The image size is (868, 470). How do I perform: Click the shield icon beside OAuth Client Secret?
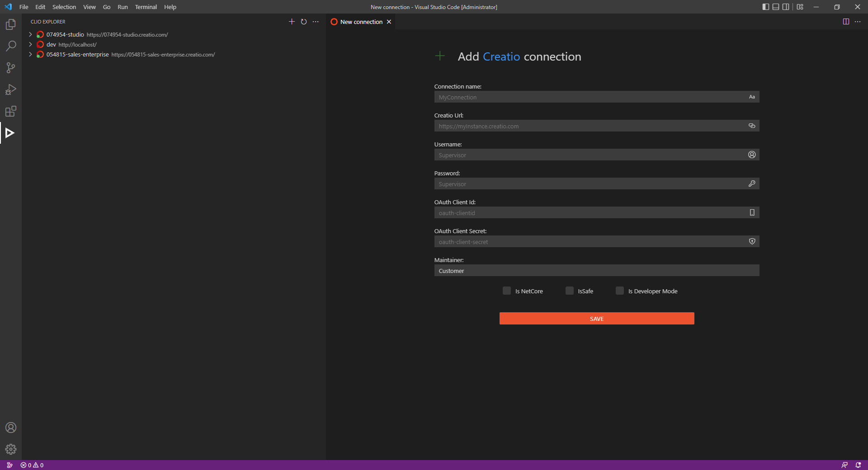tap(751, 241)
